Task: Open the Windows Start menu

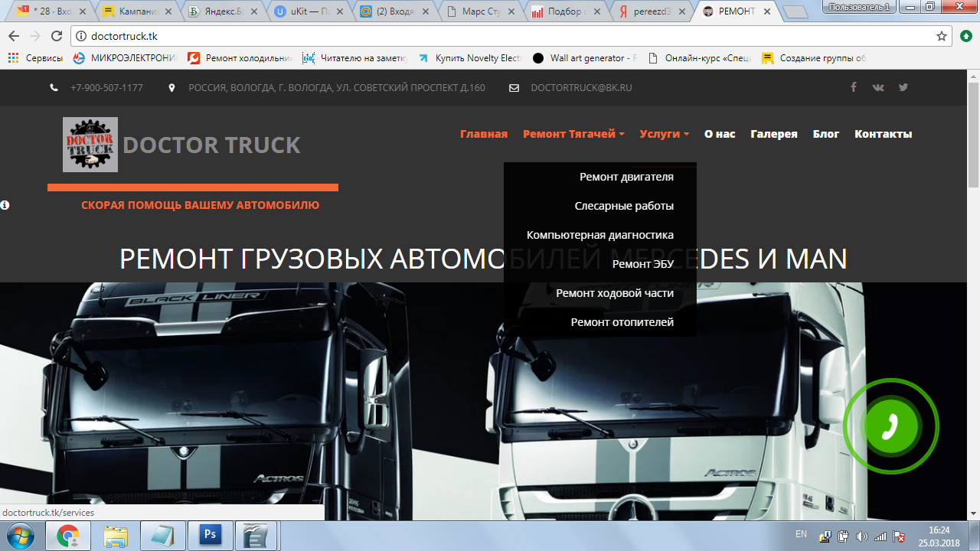Action: [21, 536]
